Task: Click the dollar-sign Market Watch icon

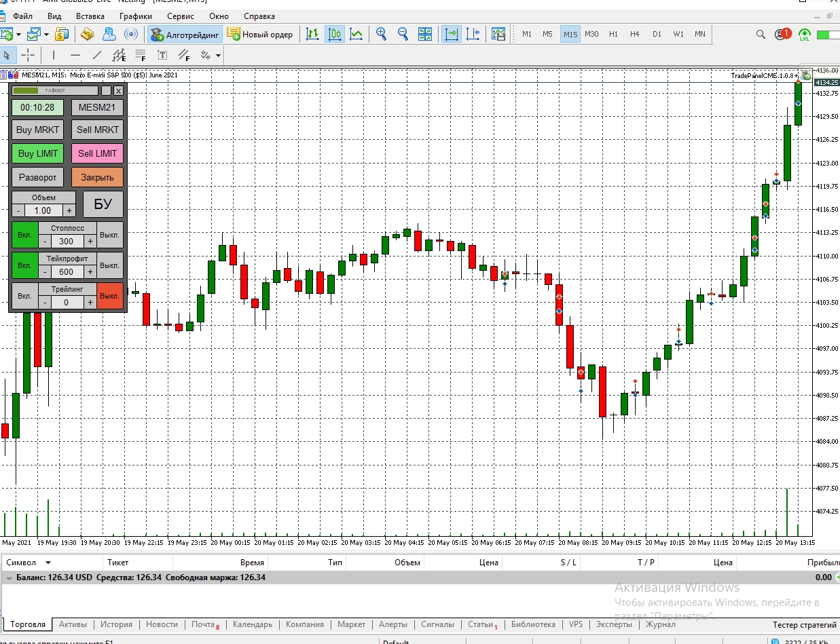Action: click(62, 34)
